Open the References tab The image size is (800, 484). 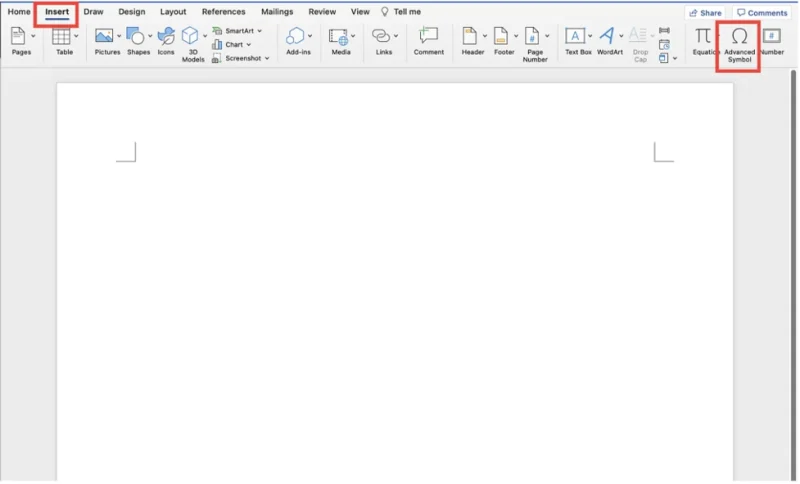pos(223,12)
